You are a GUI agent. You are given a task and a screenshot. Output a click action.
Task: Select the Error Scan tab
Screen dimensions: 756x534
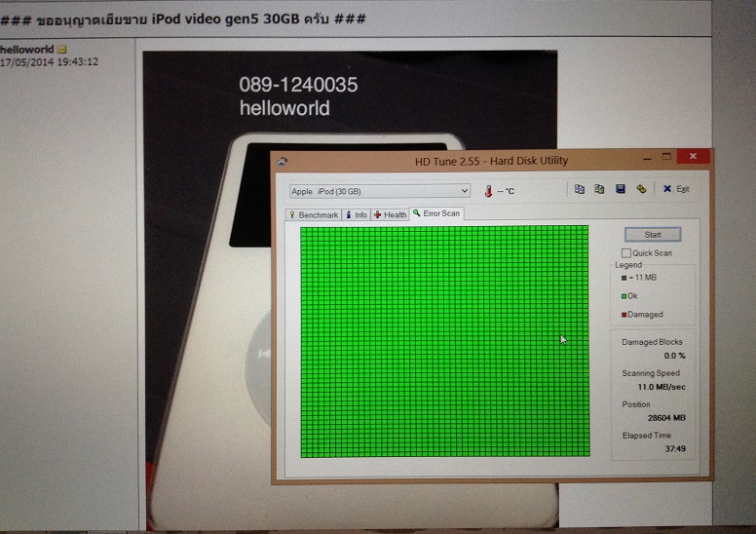coord(436,213)
